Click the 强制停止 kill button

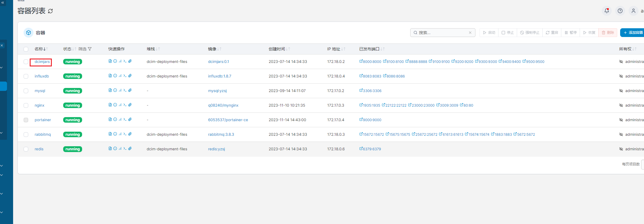530,33
